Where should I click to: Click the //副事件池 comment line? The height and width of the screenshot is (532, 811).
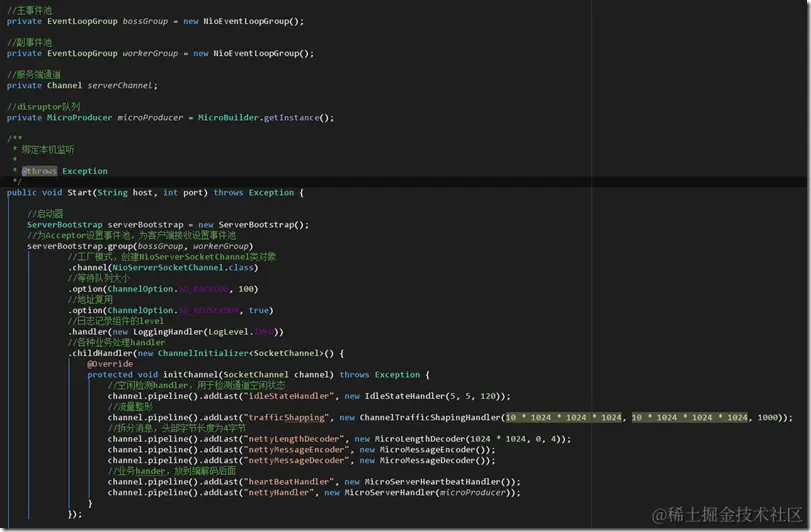coord(29,42)
